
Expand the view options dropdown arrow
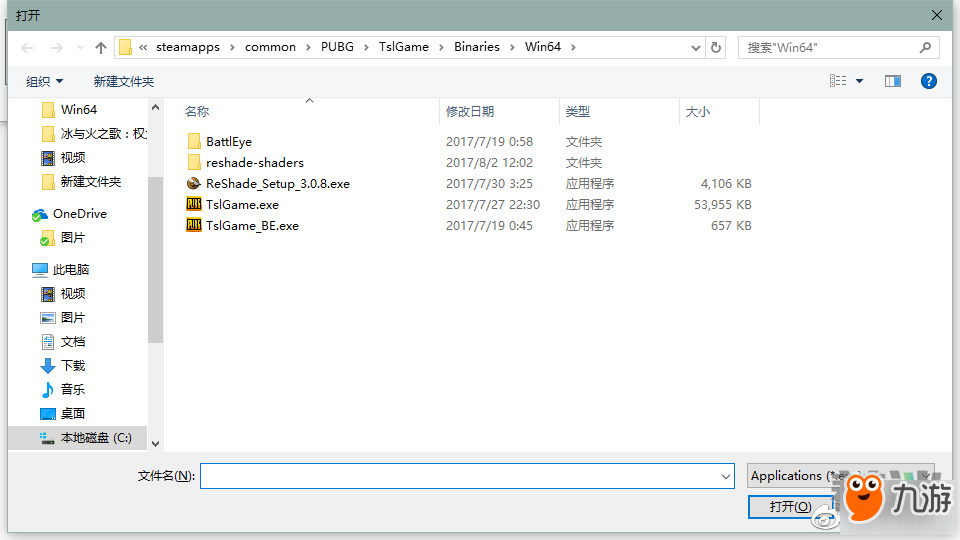[860, 81]
